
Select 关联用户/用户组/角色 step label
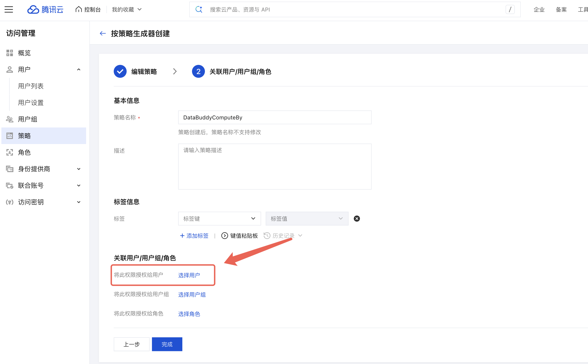(240, 72)
